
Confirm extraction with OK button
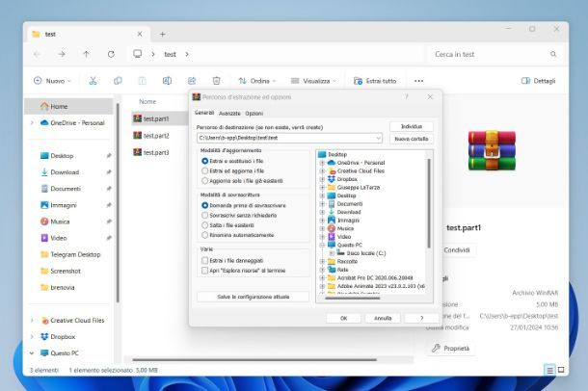343,318
